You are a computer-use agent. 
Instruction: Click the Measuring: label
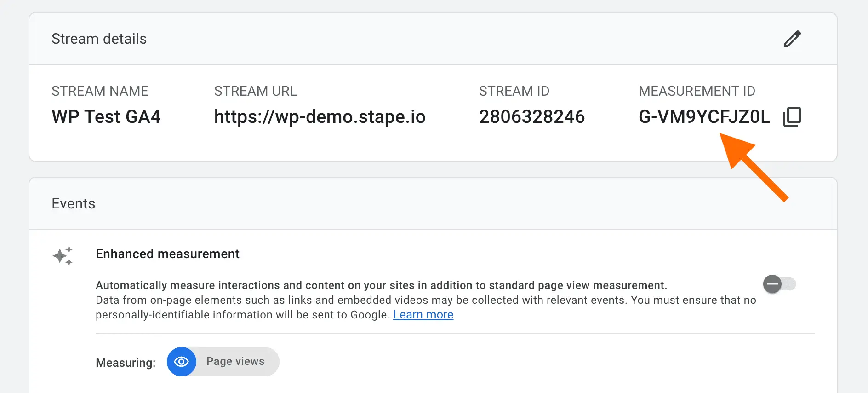(126, 363)
